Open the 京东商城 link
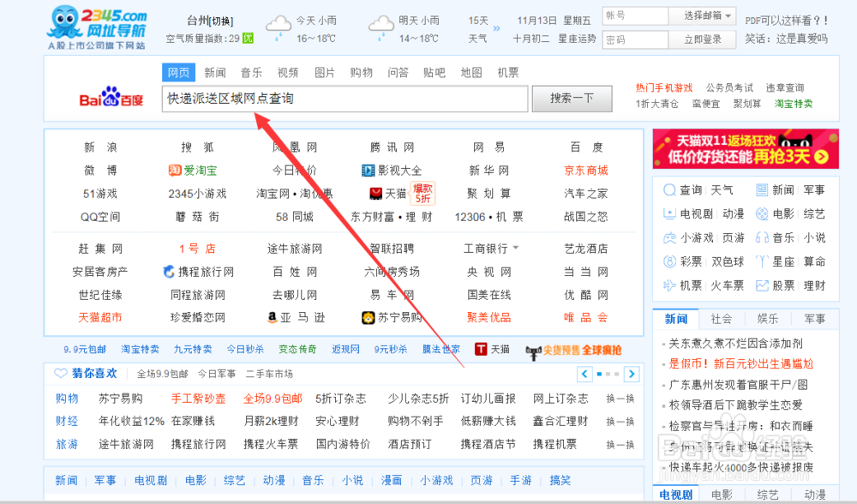The image size is (857, 504). 586,171
